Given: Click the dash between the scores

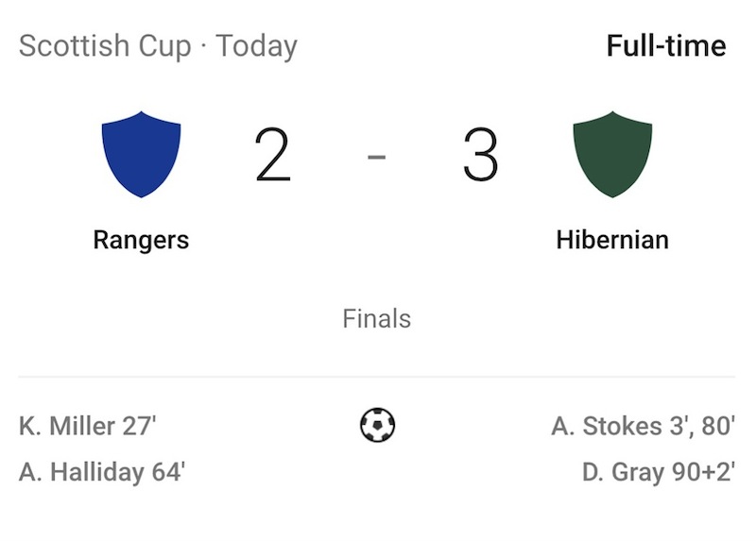Looking at the screenshot, I should tap(376, 157).
